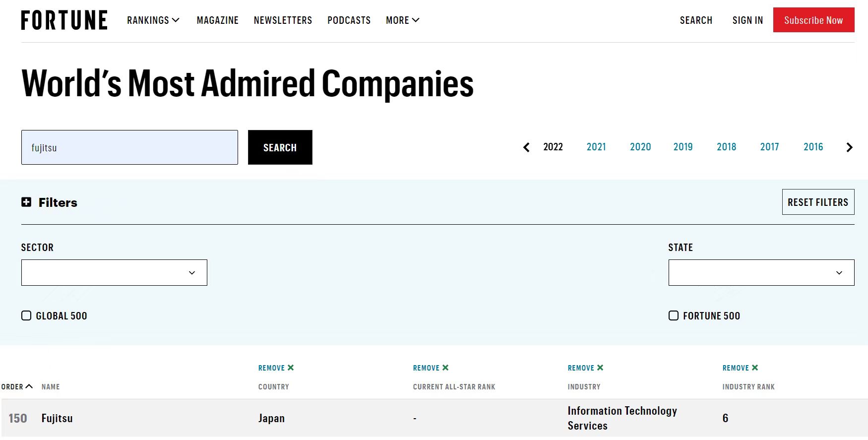Screen dimensions: 868x440
Task: Sort by the Country column header
Action: 273,386
